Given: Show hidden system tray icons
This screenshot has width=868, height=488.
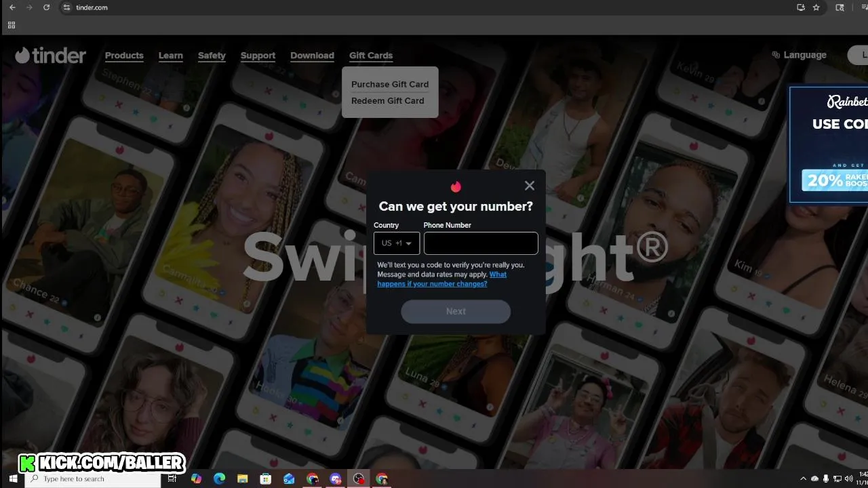Looking at the screenshot, I should pyautogui.click(x=804, y=479).
